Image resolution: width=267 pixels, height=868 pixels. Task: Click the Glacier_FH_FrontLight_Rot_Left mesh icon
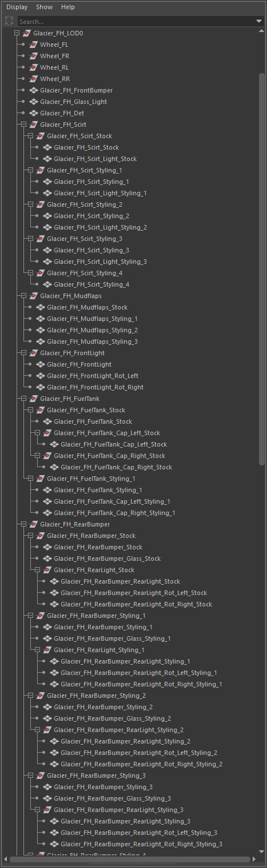(40, 376)
